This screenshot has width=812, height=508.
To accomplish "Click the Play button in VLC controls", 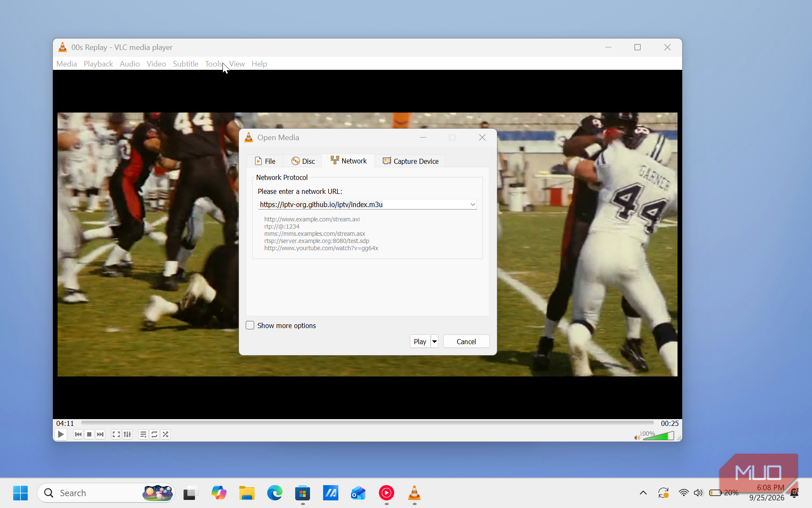I will coord(61,434).
